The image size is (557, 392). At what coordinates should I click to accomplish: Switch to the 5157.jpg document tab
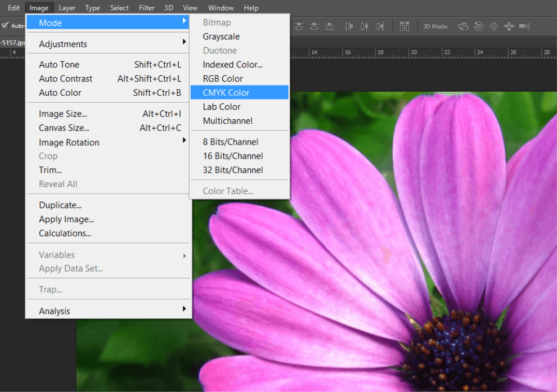click(11, 42)
